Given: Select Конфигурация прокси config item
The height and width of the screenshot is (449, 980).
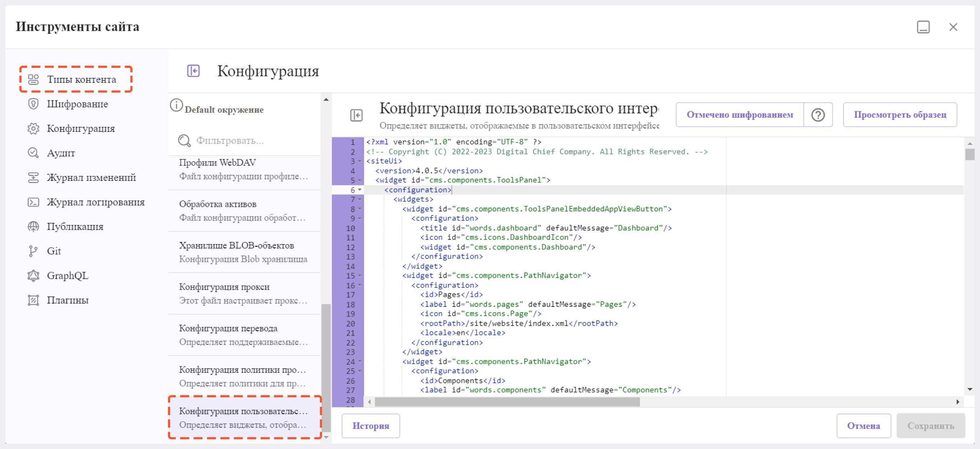Looking at the screenshot, I should (244, 294).
